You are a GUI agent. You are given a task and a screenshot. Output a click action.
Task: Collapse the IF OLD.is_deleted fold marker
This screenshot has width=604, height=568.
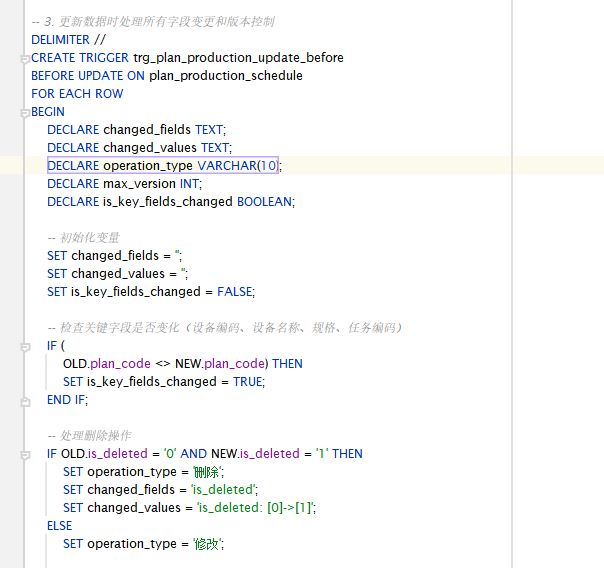[25, 454]
